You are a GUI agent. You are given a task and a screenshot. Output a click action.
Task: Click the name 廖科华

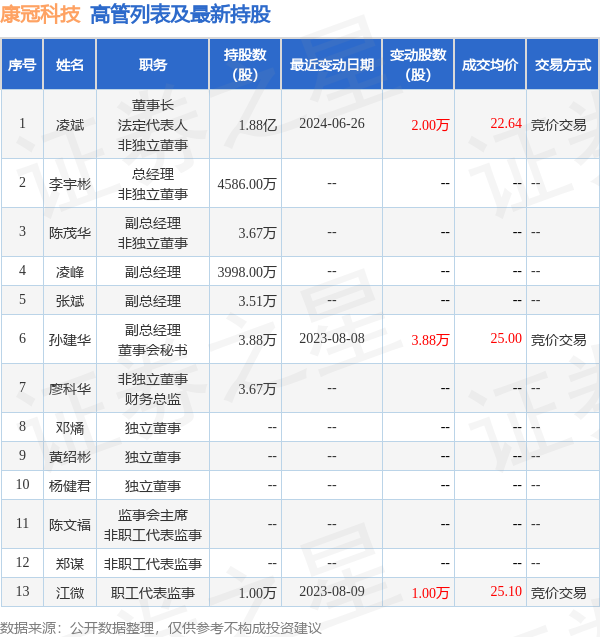pyautogui.click(x=70, y=389)
